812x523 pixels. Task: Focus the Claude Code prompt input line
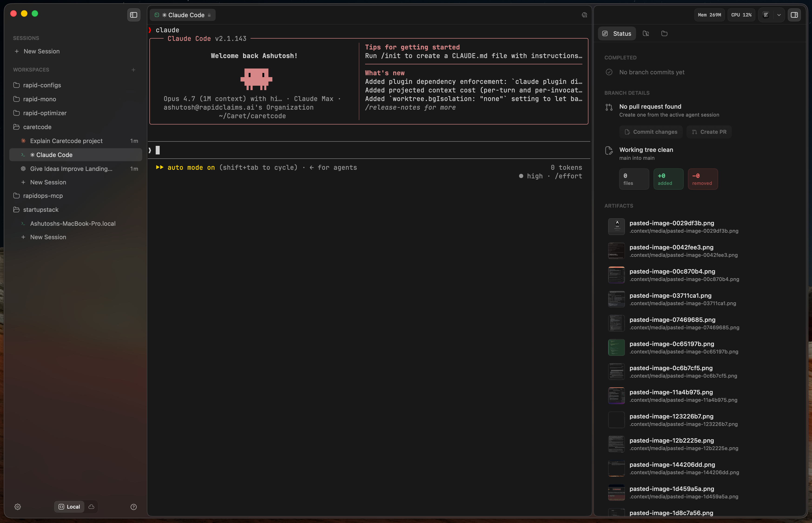click(x=369, y=150)
